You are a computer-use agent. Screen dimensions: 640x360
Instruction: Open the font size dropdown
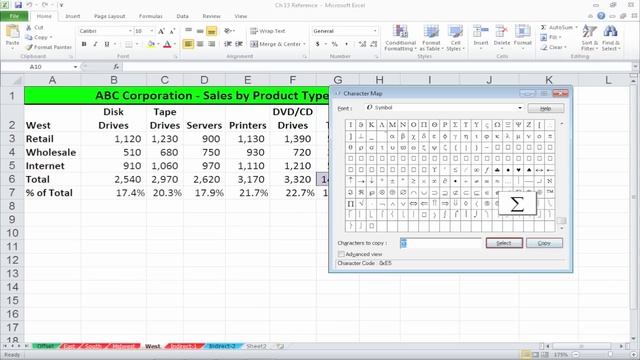[x=152, y=31]
